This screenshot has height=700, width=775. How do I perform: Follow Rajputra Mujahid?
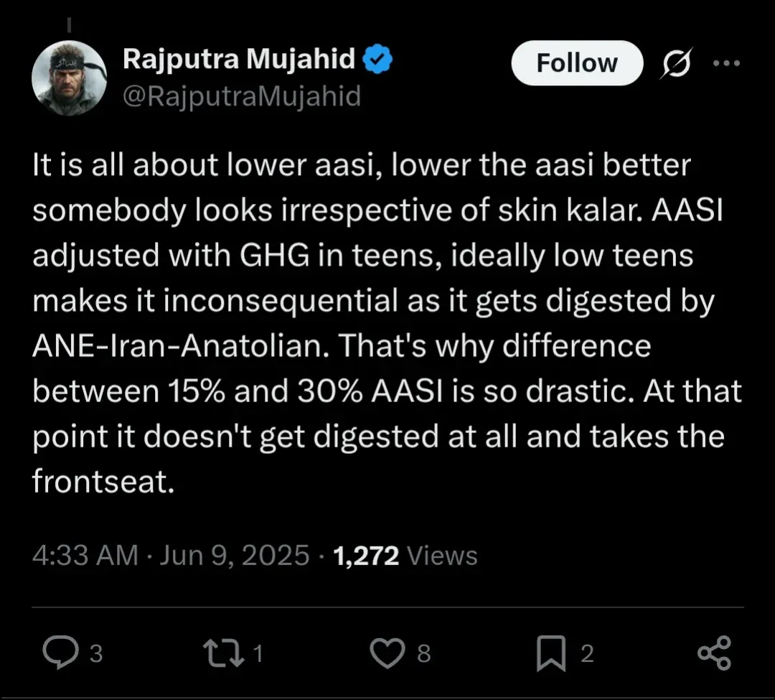click(576, 63)
